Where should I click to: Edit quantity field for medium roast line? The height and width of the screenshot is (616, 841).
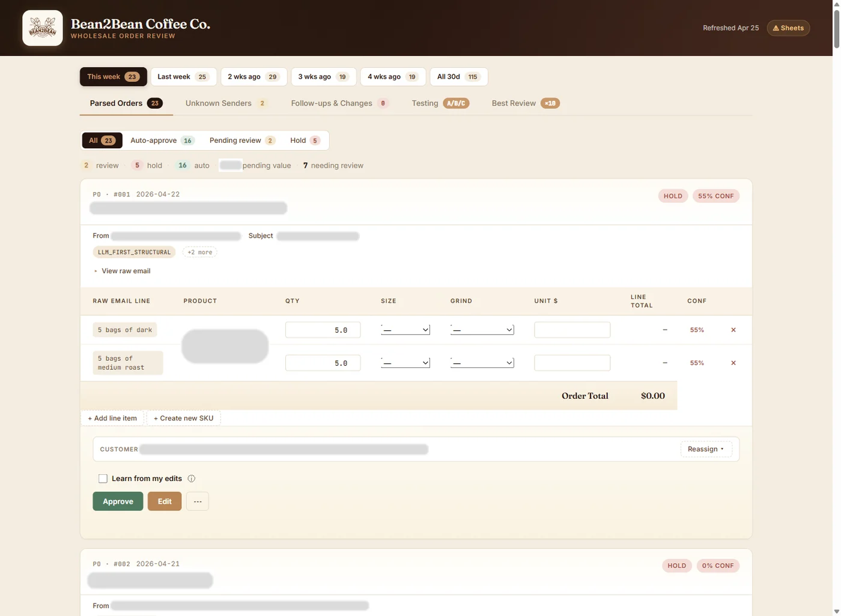323,363
